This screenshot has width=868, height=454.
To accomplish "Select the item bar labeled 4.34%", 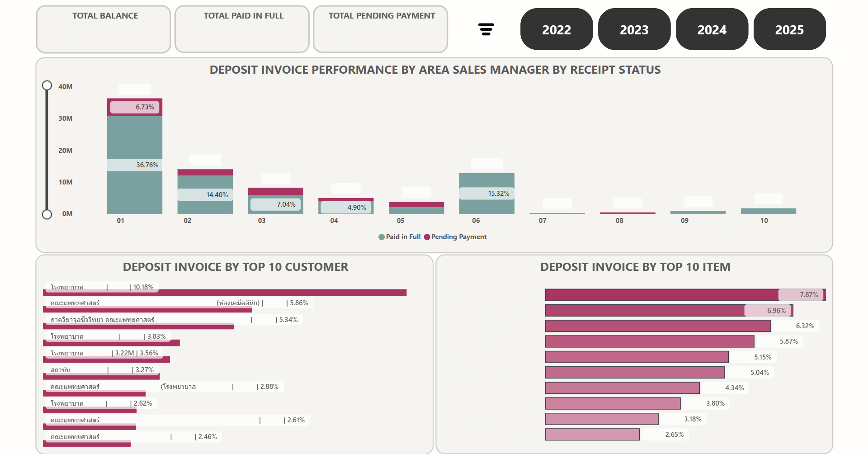I will (x=623, y=388).
